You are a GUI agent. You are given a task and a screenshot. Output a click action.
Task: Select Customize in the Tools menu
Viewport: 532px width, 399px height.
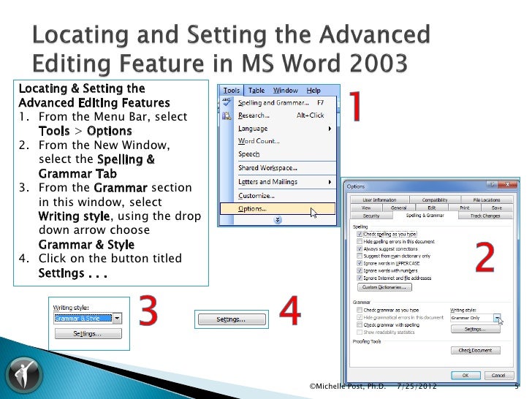click(278, 196)
